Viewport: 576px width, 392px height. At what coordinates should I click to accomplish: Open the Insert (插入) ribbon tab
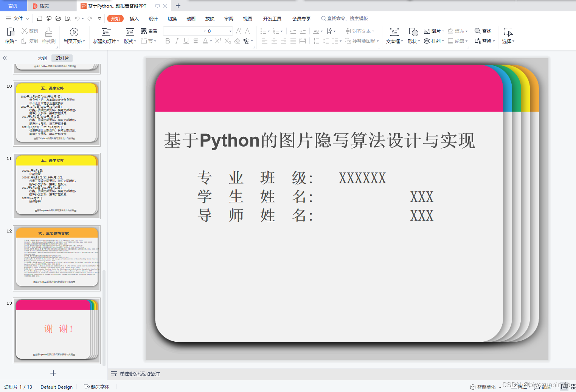(134, 19)
